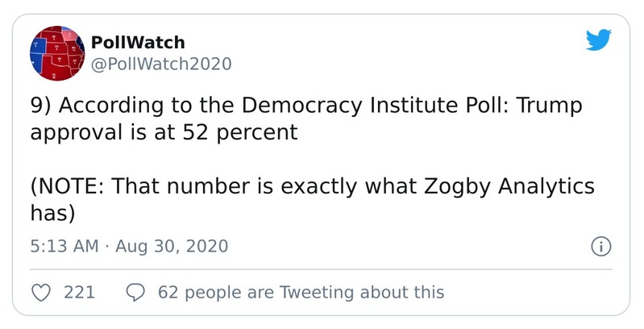Click the word "has)" ending the tweet
The height and width of the screenshot is (329, 644).
(x=52, y=212)
